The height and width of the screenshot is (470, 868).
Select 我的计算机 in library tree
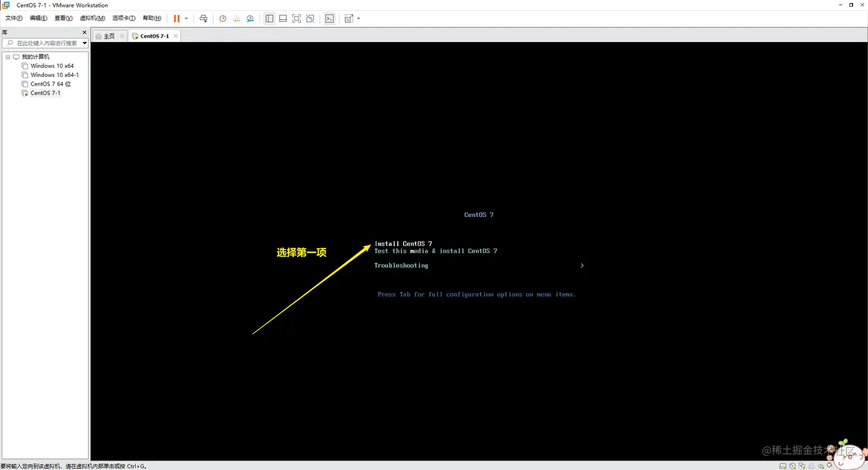pyautogui.click(x=36, y=57)
